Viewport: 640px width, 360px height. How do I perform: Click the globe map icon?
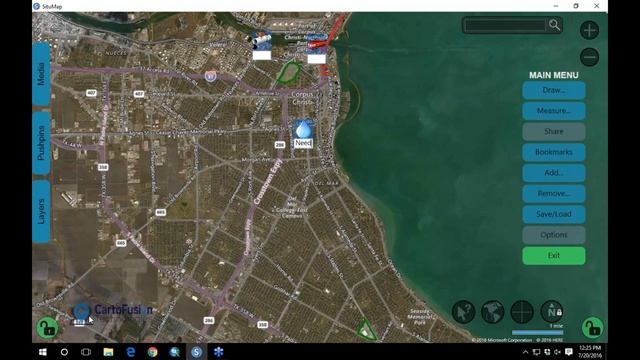(x=493, y=312)
